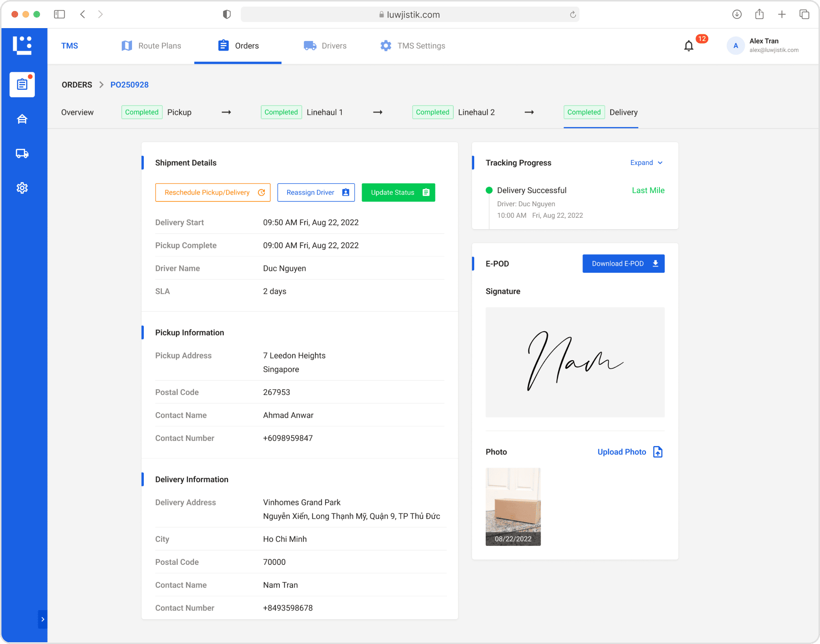Screen dimensions: 820x644
Task: Click the Luwjistik logo icon
Action: click(22, 45)
